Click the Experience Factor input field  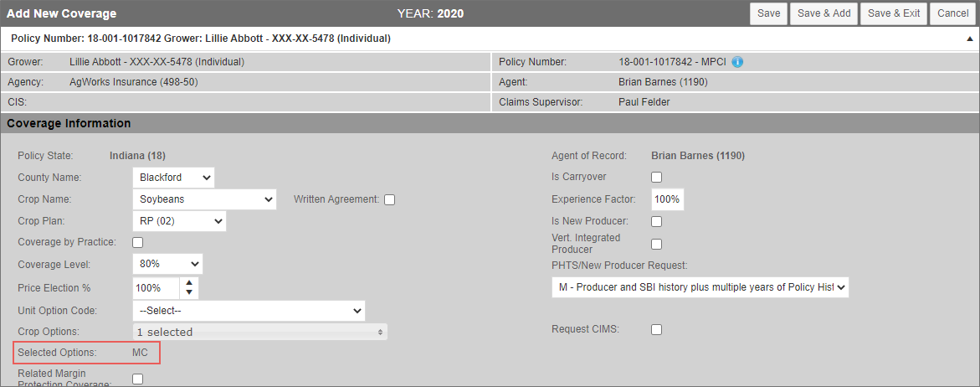[x=668, y=199]
